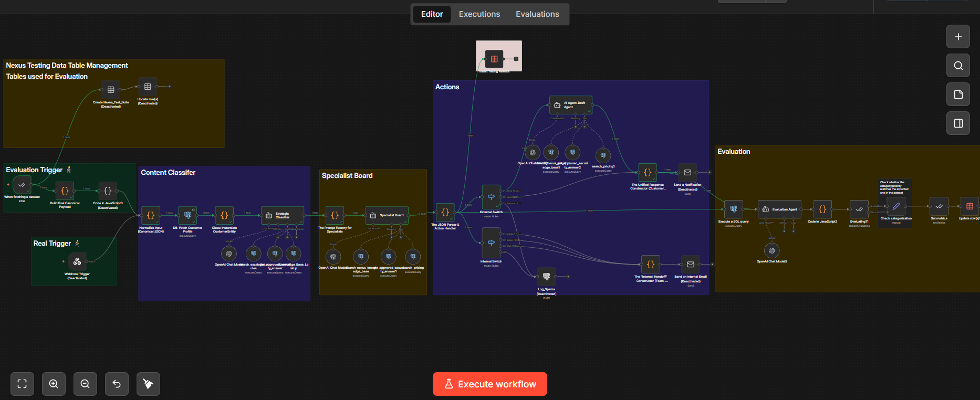Click the AI Agent-Draft Agent node

(570, 105)
